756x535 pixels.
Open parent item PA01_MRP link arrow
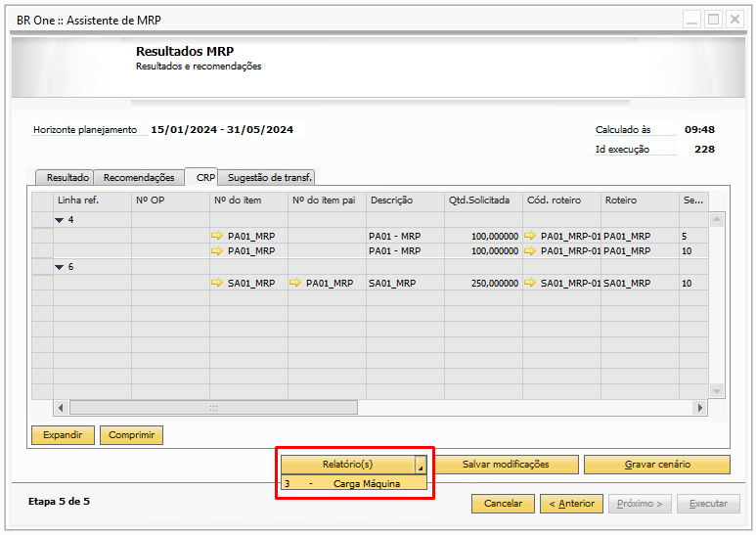(295, 283)
